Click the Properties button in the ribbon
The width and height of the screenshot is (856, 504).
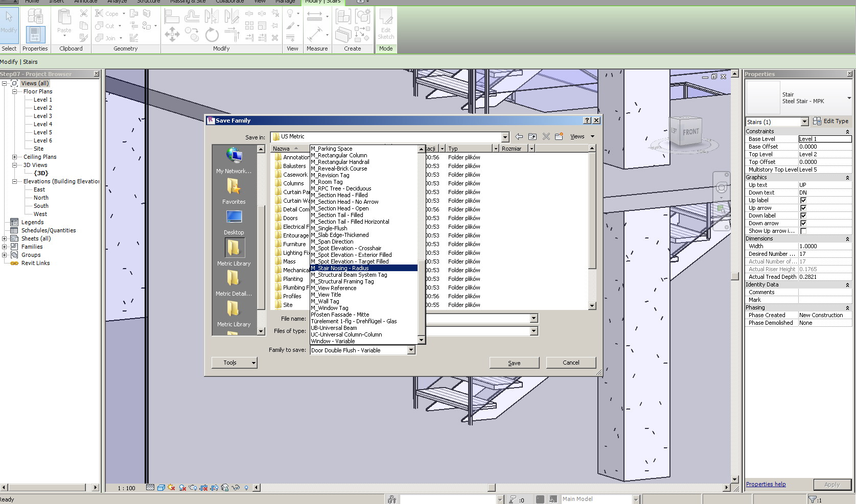pos(35,34)
